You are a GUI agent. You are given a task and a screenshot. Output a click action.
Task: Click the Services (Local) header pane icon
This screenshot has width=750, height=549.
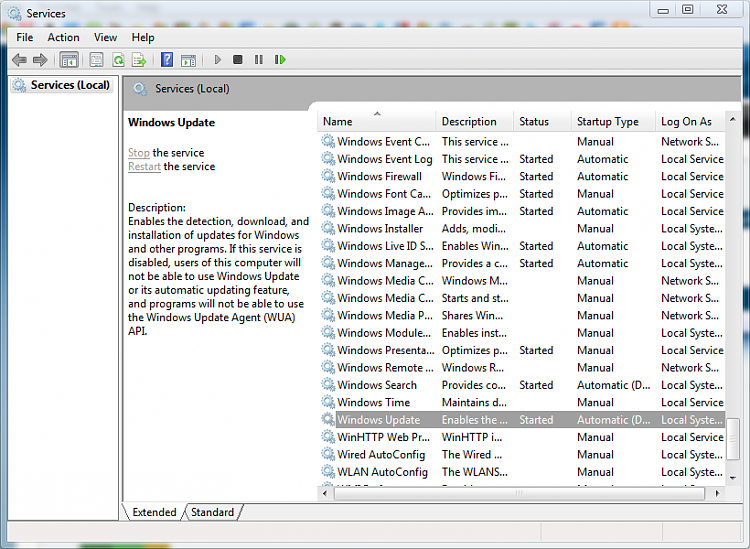140,89
